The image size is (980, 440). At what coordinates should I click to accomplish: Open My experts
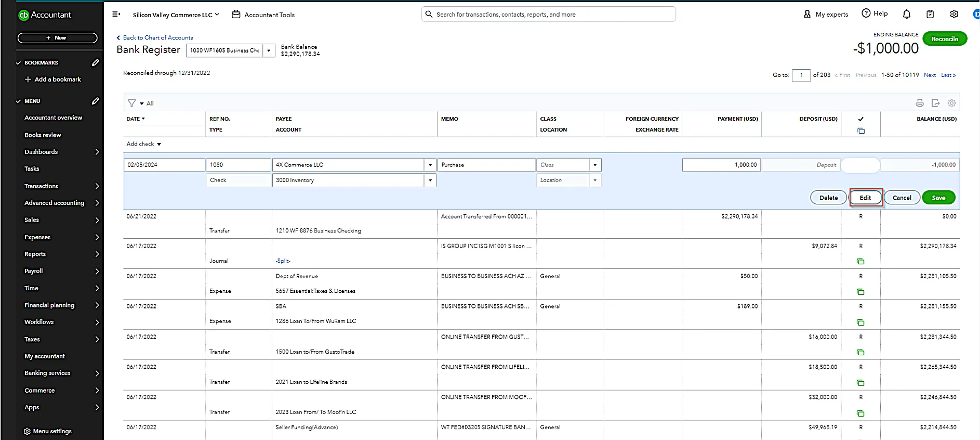826,15
